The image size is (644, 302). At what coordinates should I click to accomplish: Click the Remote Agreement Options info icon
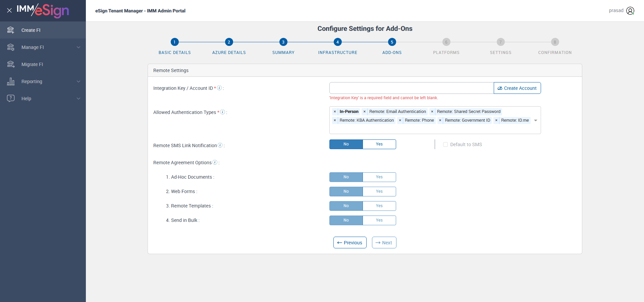[x=215, y=162]
